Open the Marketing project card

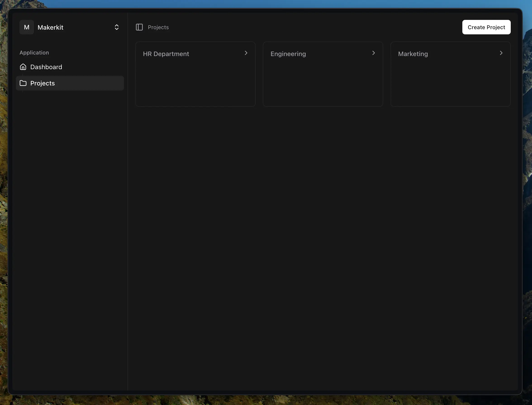point(450,77)
